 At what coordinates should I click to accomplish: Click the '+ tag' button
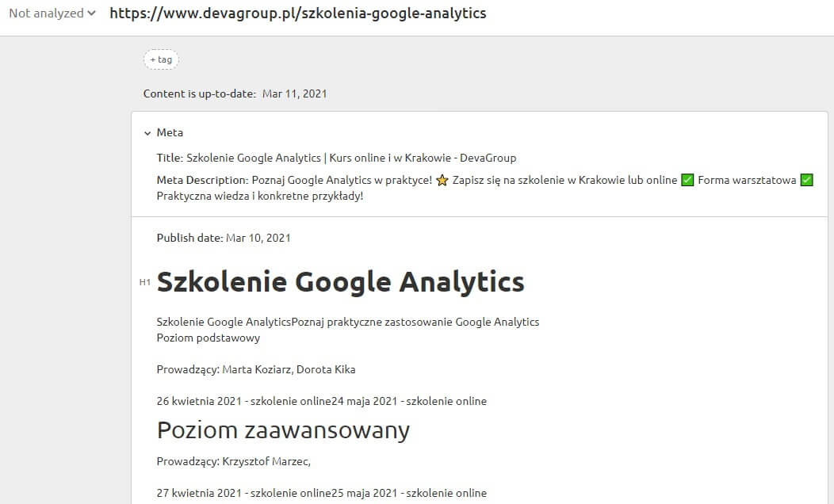click(161, 59)
